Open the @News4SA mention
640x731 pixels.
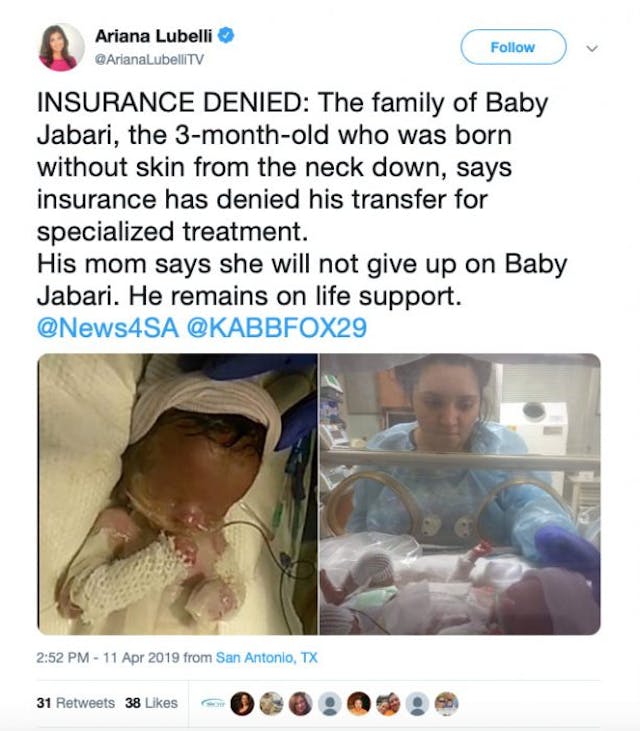(x=104, y=329)
